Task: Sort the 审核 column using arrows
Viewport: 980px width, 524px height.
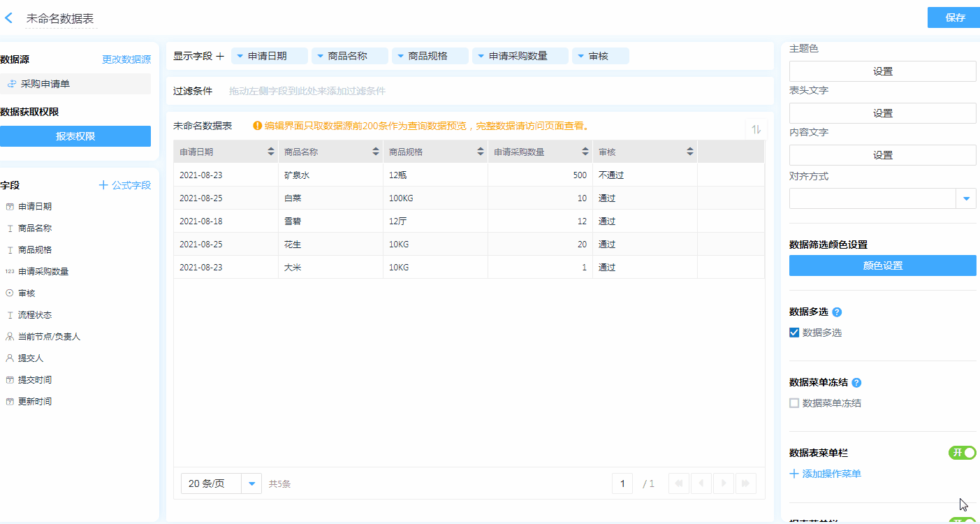Action: pos(690,152)
